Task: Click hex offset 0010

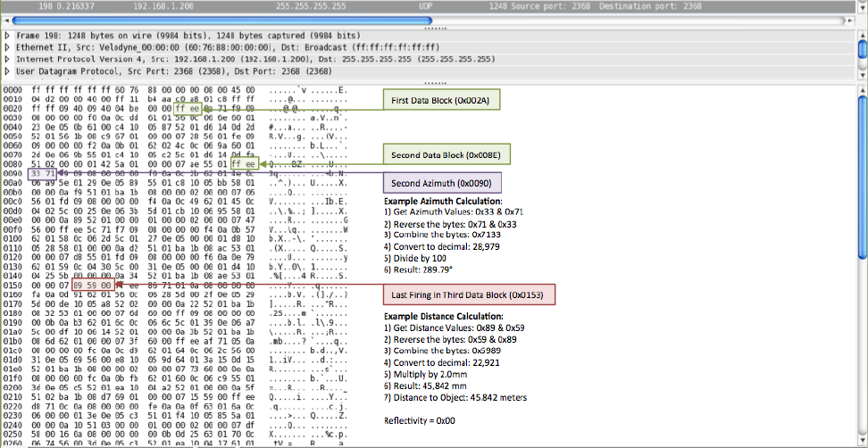Action: pyautogui.click(x=12, y=98)
